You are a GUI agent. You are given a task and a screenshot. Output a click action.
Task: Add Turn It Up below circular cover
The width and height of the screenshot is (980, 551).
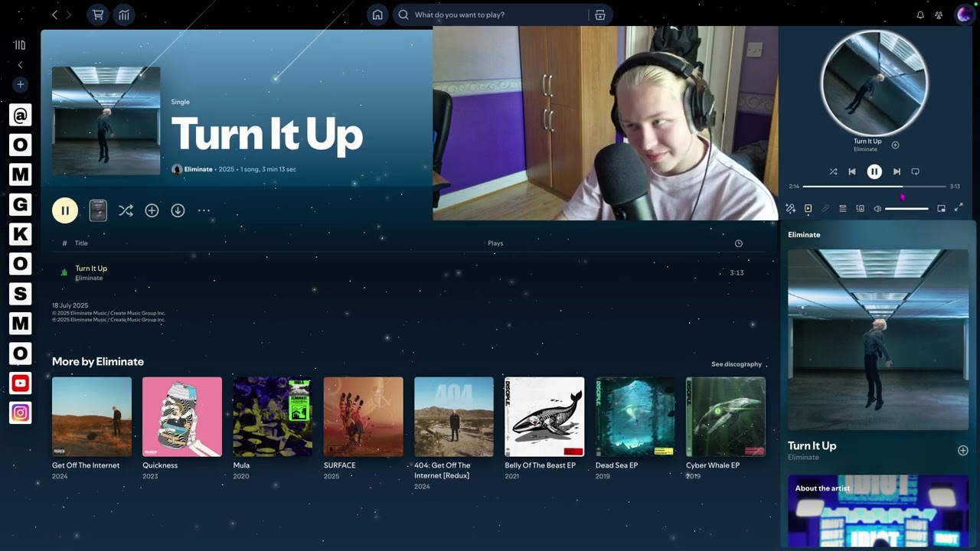pyautogui.click(x=895, y=145)
